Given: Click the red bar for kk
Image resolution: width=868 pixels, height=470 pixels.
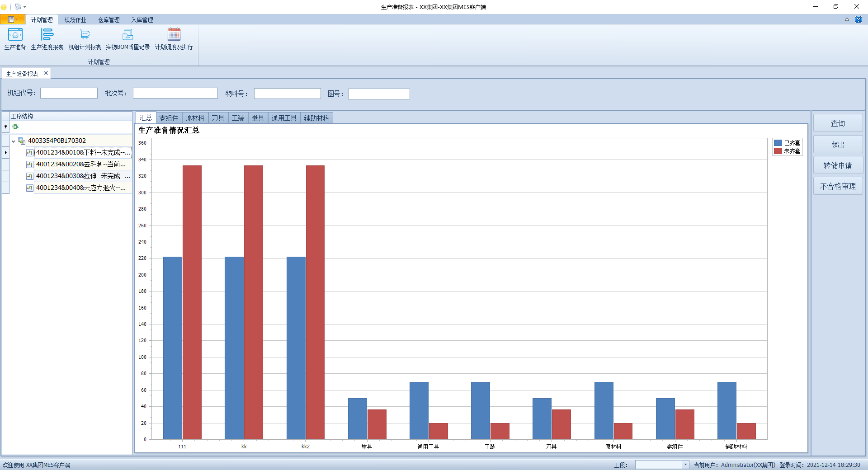Looking at the screenshot, I should click(x=254, y=302).
